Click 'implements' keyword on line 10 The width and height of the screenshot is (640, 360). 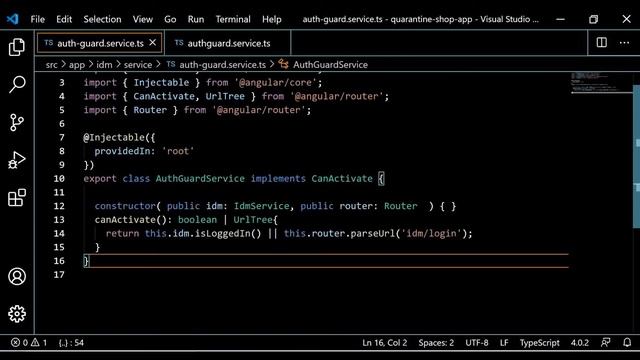click(278, 178)
